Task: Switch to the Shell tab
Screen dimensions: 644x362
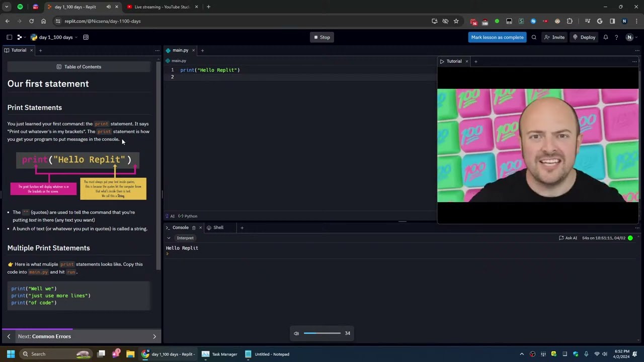Action: pos(215,228)
